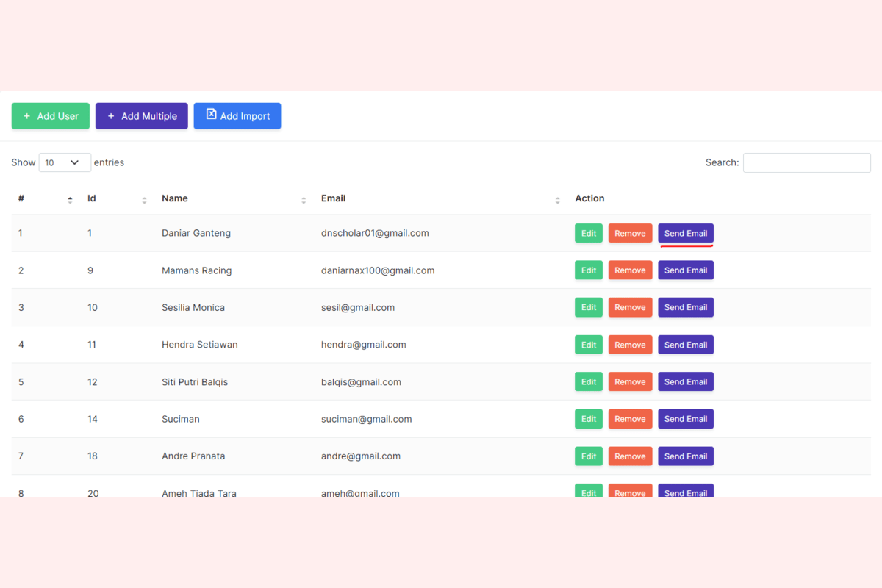Remove Siti Putri Balqis from the list
The width and height of the screenshot is (882, 588).
tap(630, 381)
